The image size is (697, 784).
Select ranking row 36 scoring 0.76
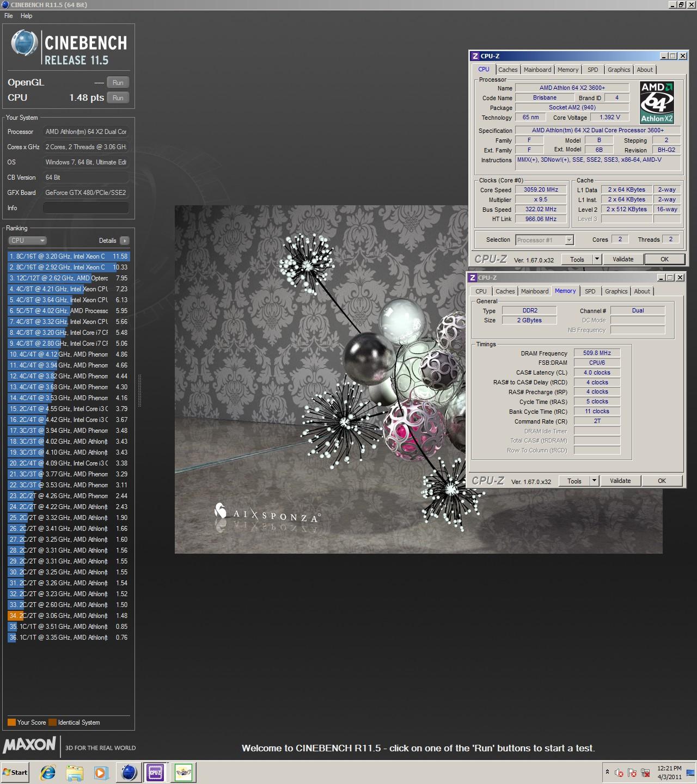(69, 638)
